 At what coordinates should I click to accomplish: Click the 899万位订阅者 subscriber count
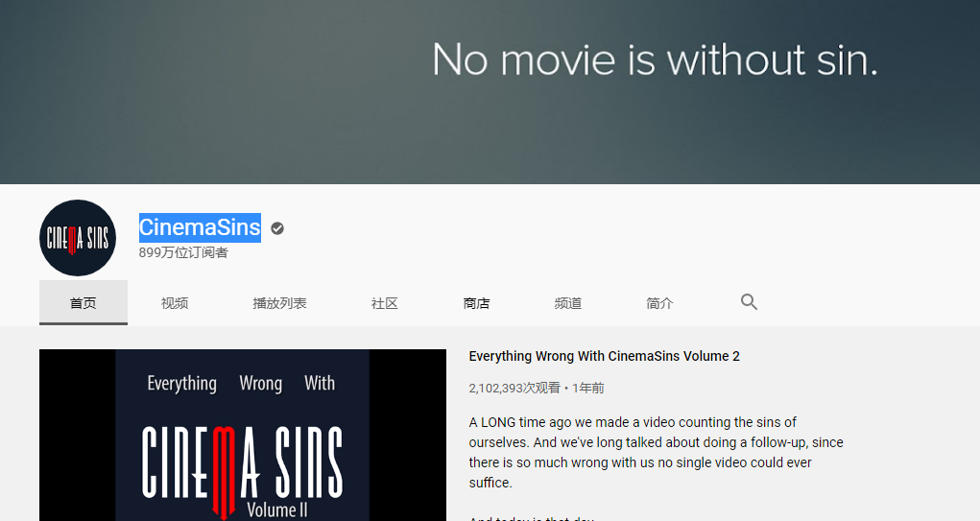(183, 252)
